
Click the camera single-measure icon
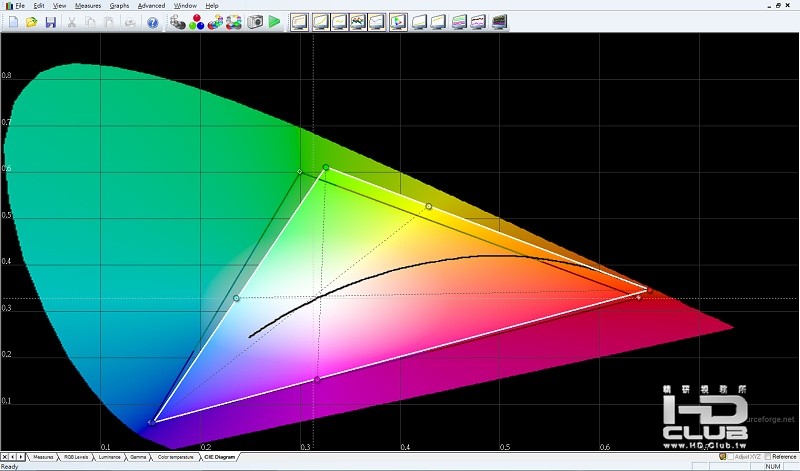(255, 22)
